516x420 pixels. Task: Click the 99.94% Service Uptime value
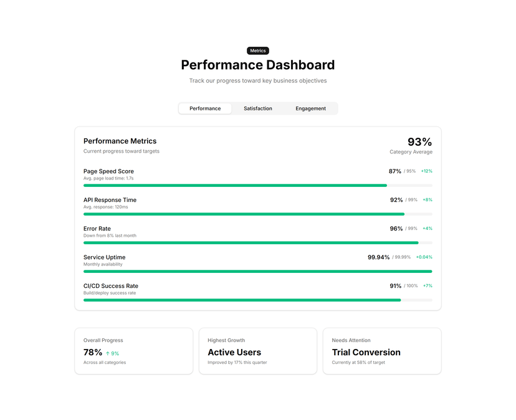(378, 257)
